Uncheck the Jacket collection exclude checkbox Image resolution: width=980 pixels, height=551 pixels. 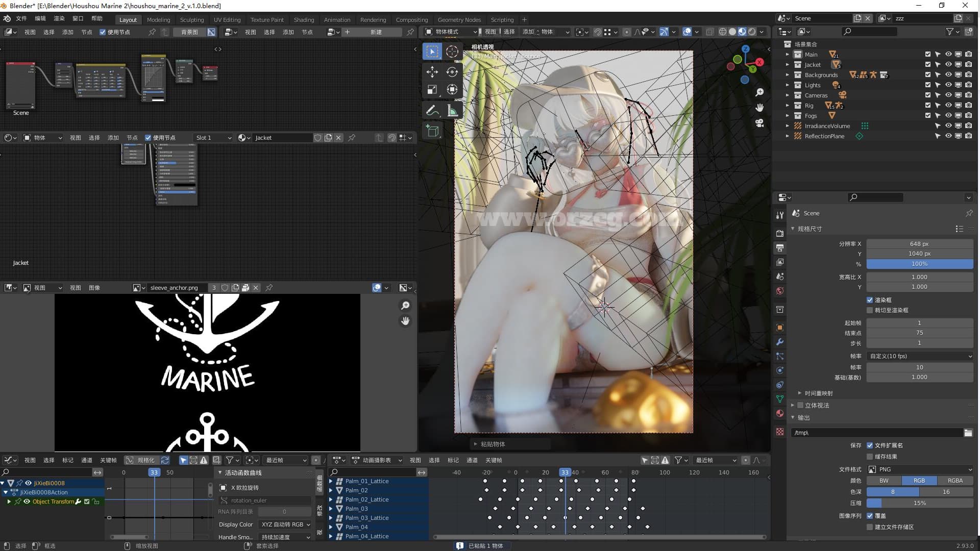(x=927, y=65)
